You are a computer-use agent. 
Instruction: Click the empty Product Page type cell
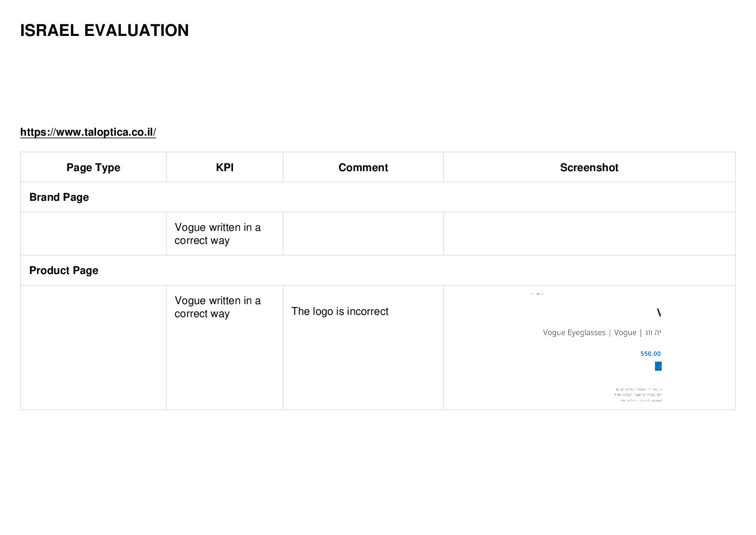coord(93,347)
